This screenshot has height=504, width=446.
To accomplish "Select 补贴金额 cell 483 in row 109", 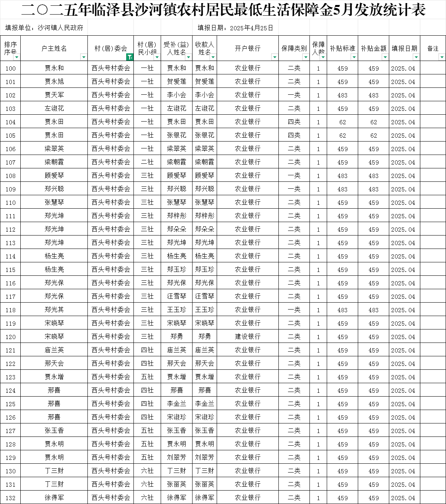I will click(x=374, y=189).
